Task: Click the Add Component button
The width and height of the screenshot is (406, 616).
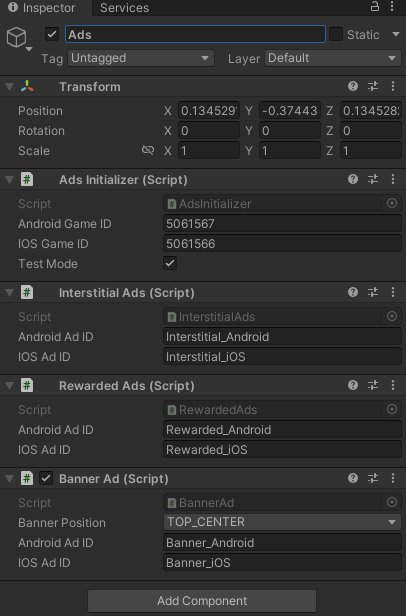Action: pyautogui.click(x=202, y=601)
